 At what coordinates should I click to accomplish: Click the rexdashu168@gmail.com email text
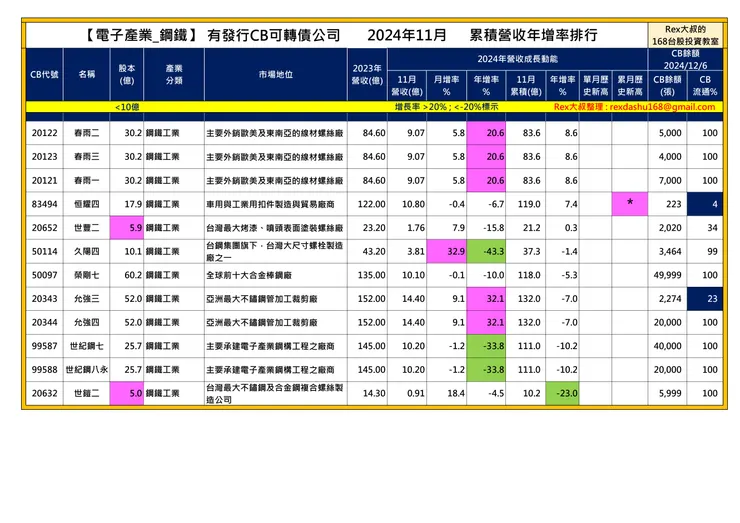tap(662, 107)
